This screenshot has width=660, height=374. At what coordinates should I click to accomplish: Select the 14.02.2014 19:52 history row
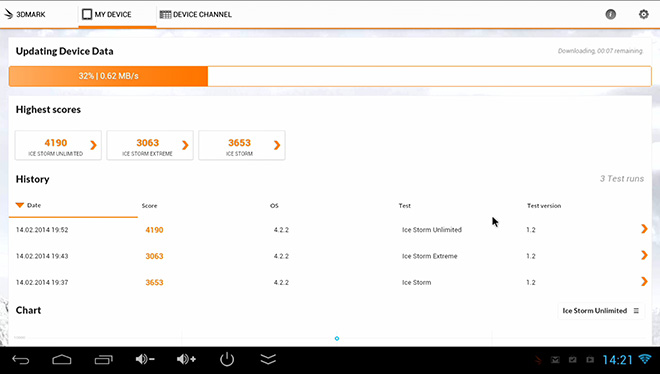coord(330,230)
